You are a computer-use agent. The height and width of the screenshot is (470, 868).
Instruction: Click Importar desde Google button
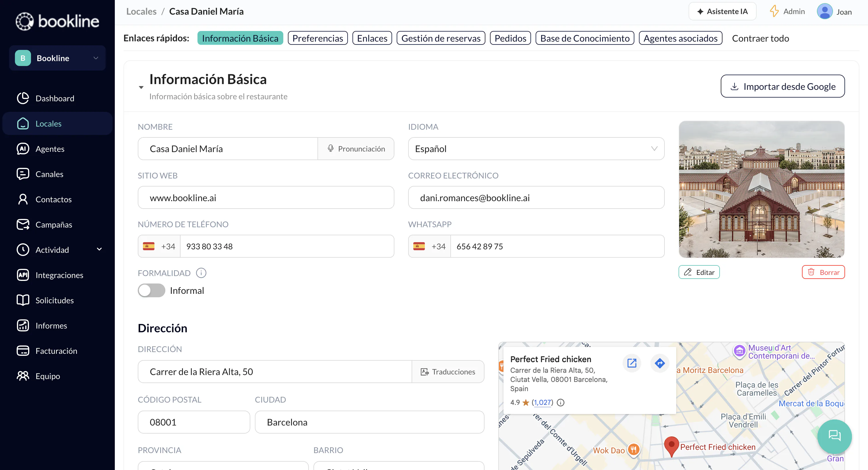tap(782, 86)
